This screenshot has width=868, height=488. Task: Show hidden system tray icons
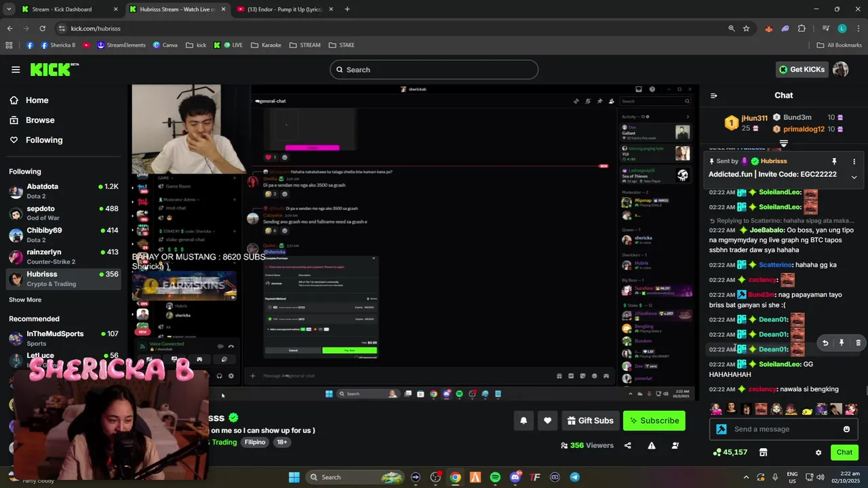(x=747, y=477)
